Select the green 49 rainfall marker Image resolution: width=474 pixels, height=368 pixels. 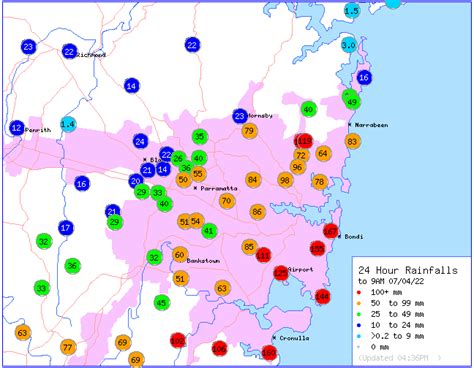[x=352, y=102]
